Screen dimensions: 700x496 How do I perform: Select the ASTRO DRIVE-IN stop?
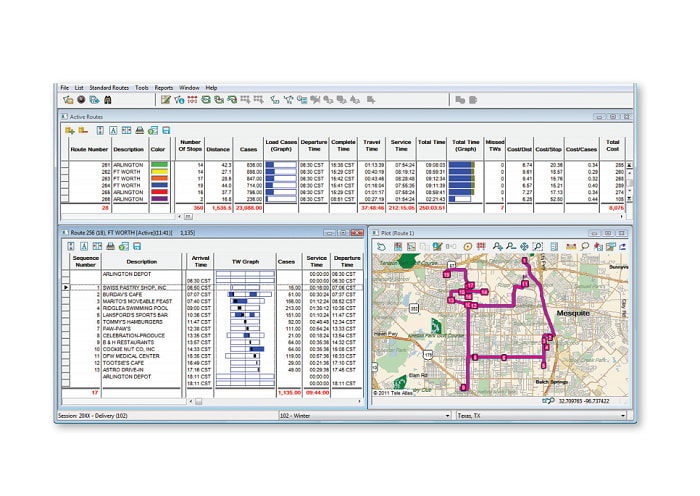coord(123,370)
